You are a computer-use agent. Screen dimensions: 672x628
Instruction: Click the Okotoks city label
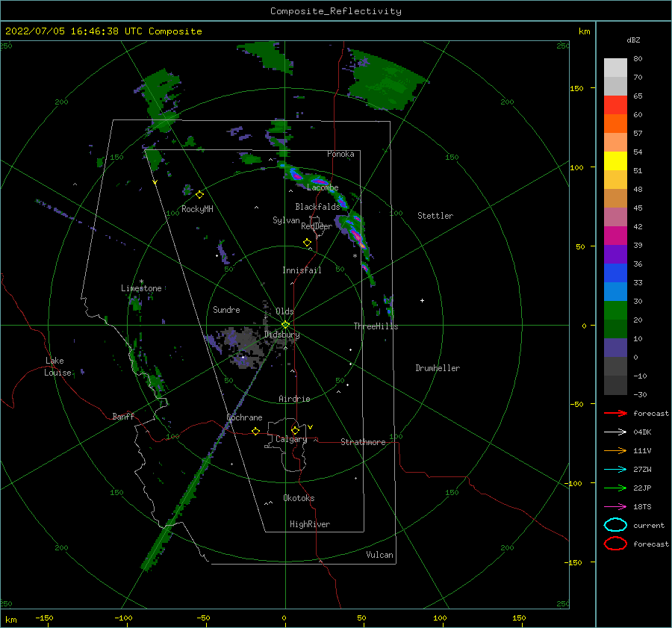click(x=299, y=498)
